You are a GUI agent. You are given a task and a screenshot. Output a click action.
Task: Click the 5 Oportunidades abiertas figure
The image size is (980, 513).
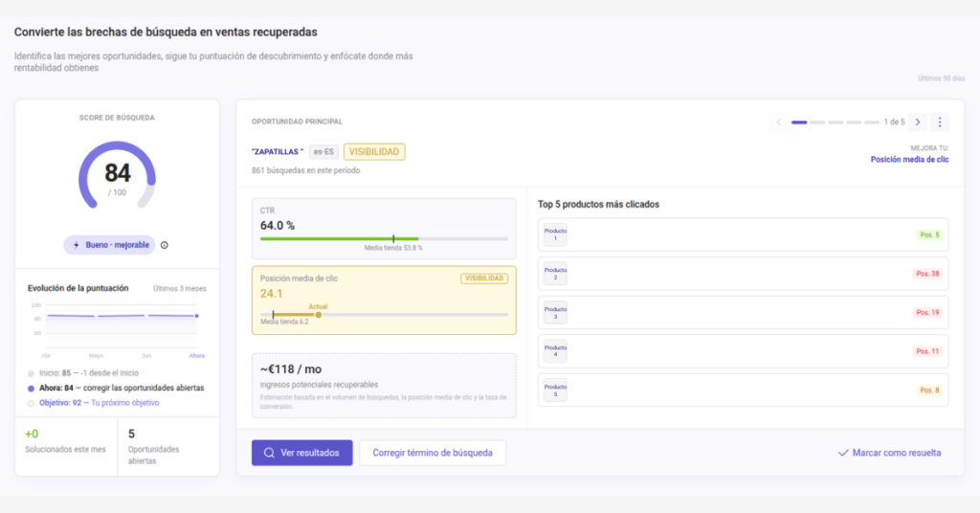131,434
